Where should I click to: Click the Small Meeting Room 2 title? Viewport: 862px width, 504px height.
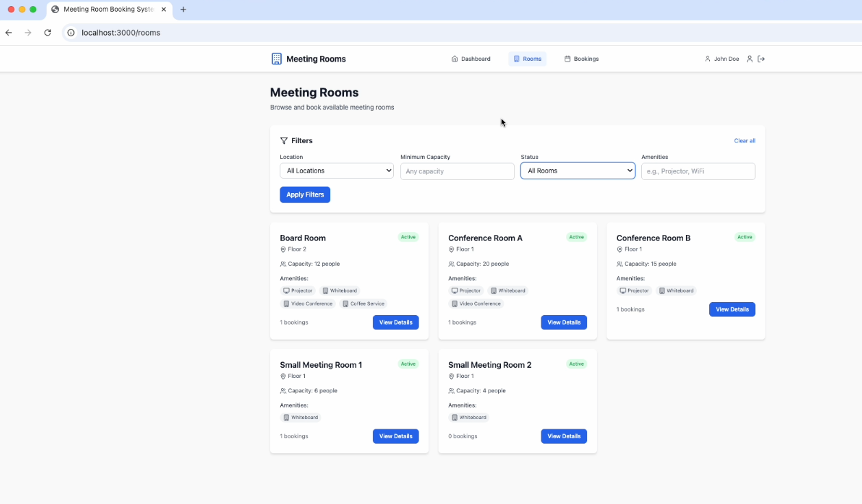click(x=490, y=365)
